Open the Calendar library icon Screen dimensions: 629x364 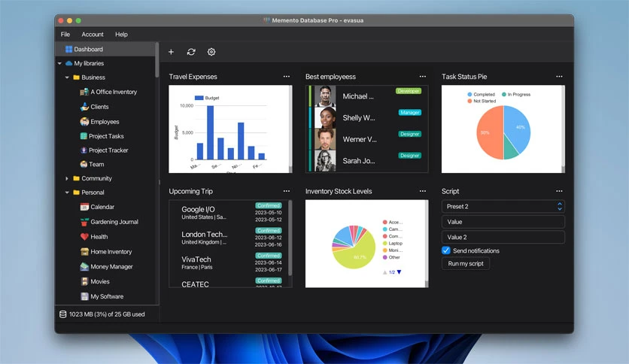(84, 207)
